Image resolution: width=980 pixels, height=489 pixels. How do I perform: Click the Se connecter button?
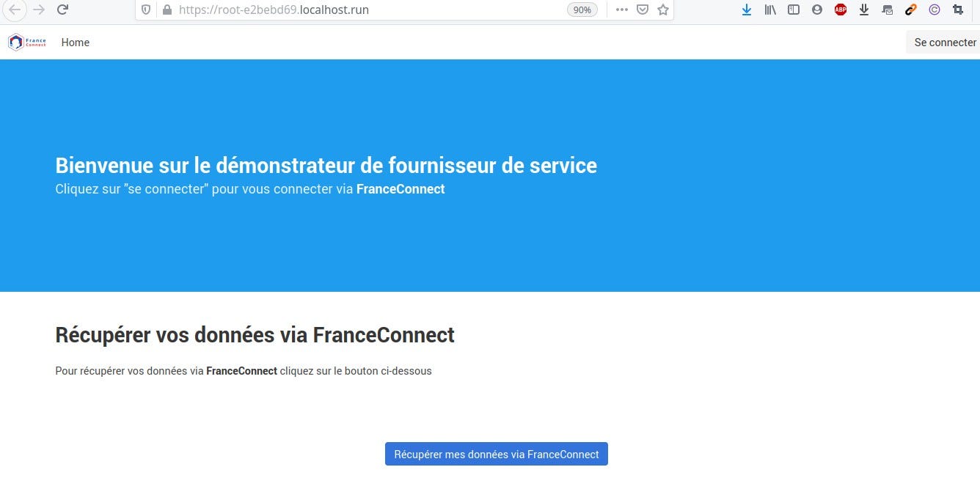[945, 43]
